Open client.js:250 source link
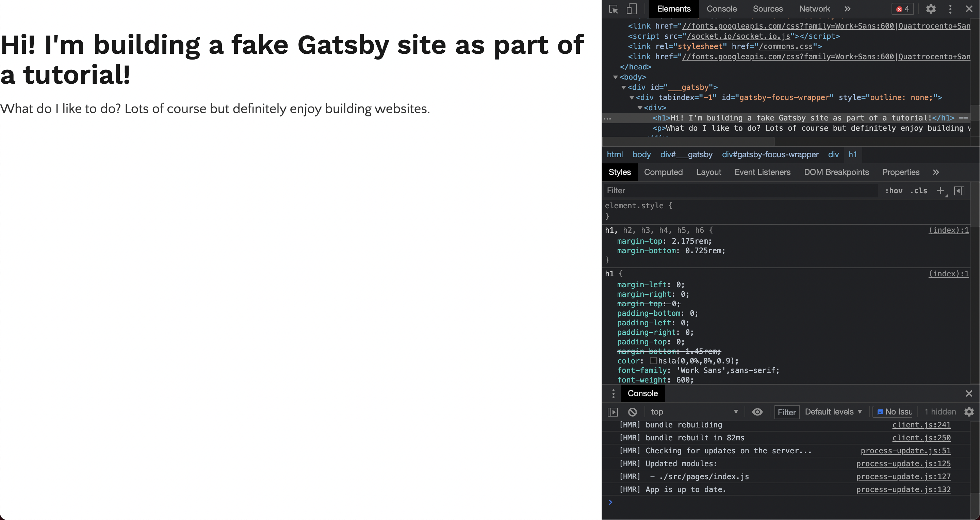 pos(921,438)
